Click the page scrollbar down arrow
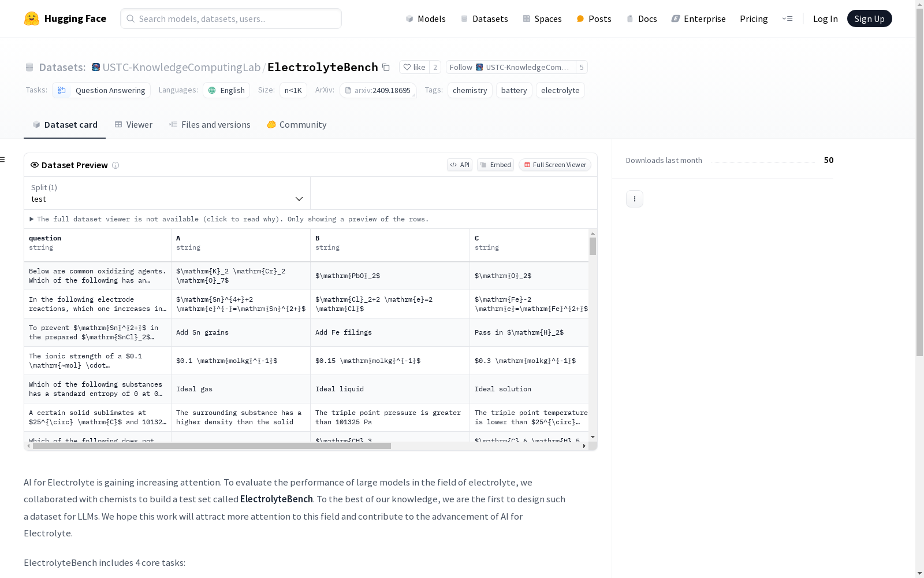 pyautogui.click(x=919, y=573)
